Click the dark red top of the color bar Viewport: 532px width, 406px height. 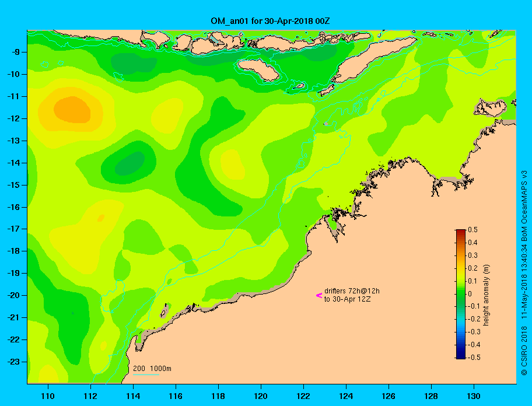461,231
